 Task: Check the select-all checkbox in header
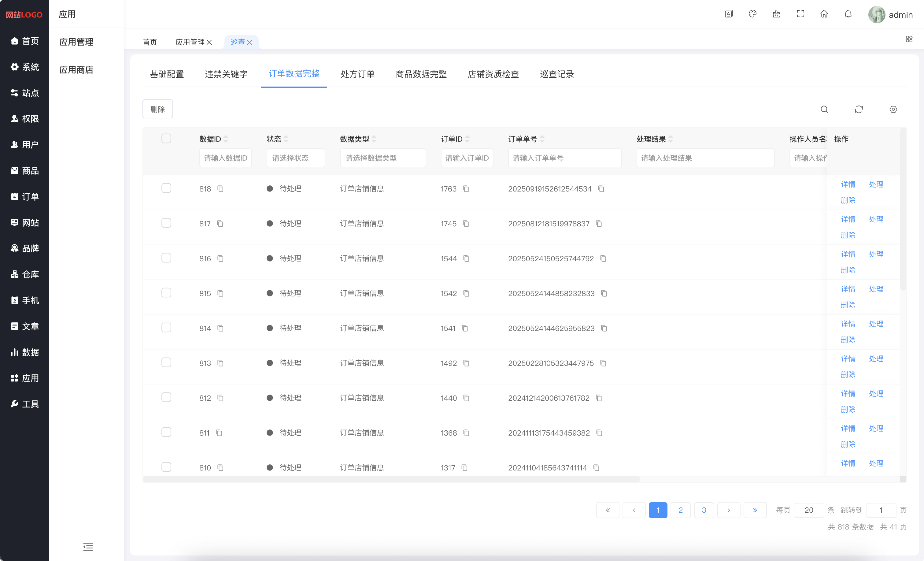tap(166, 139)
